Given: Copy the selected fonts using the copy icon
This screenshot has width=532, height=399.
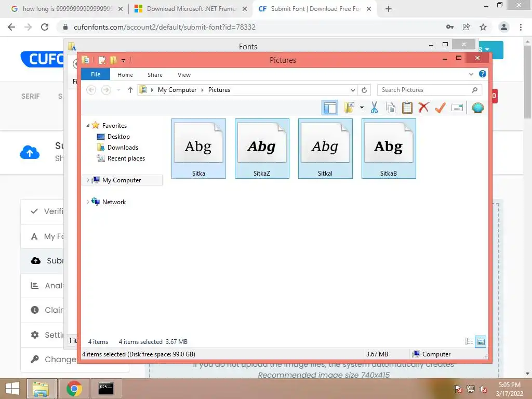Looking at the screenshot, I should [391, 108].
